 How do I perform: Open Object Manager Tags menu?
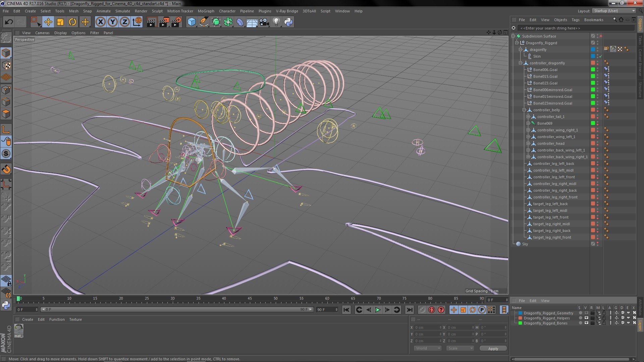(576, 20)
